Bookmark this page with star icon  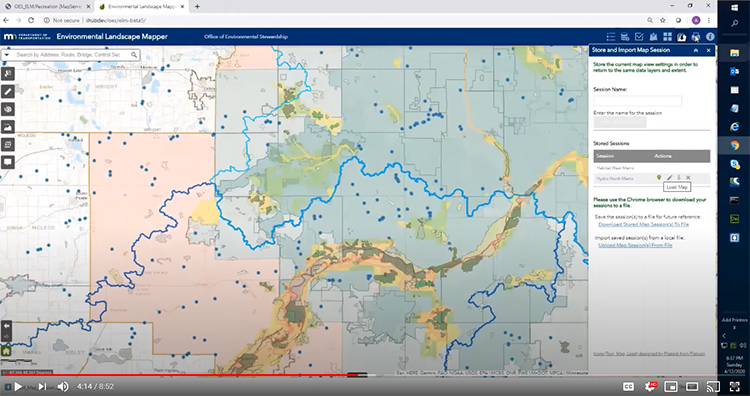[x=663, y=21]
